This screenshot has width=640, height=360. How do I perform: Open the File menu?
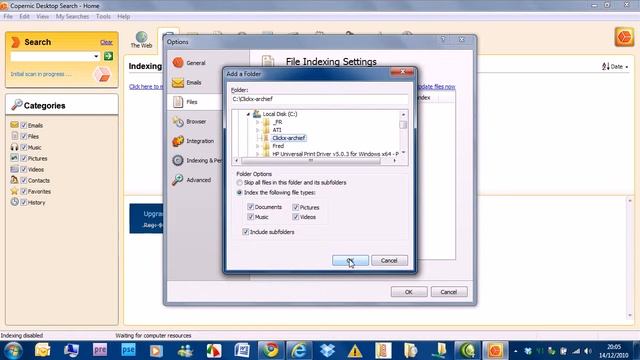coord(8,16)
